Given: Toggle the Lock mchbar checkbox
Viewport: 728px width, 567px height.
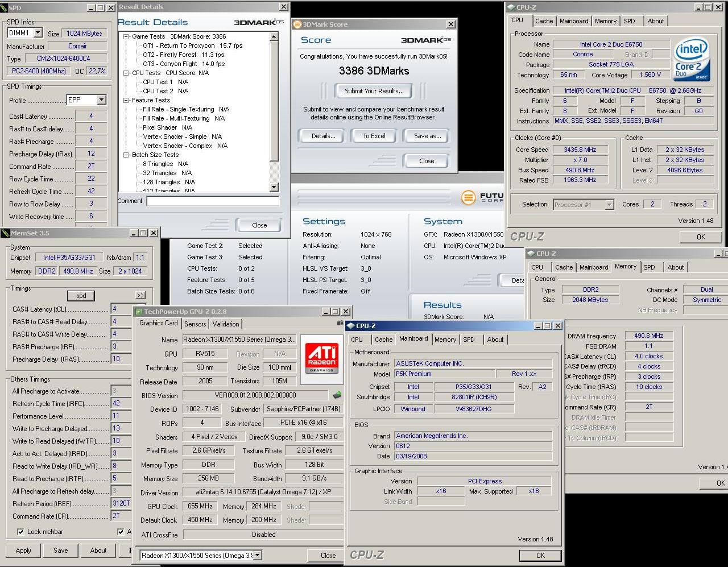Looking at the screenshot, I should pyautogui.click(x=20, y=532).
